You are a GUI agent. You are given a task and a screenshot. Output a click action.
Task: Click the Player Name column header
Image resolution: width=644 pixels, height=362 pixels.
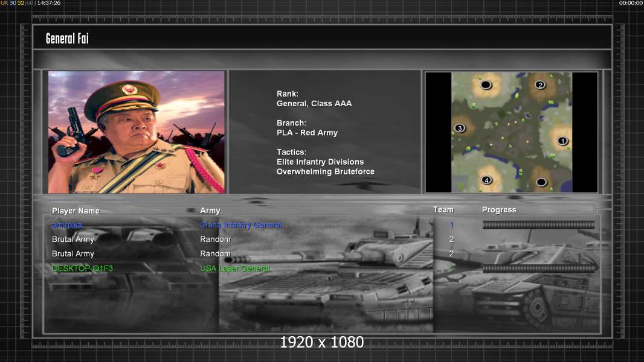point(76,211)
